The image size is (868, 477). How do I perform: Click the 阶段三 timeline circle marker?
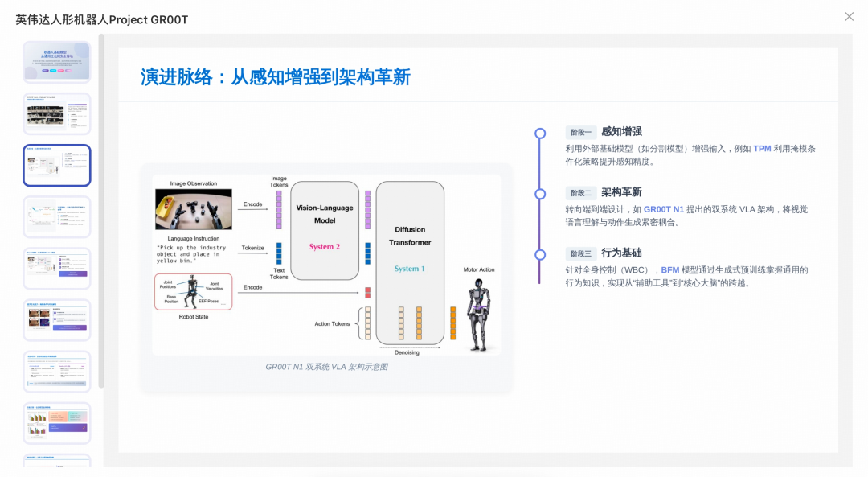point(540,255)
